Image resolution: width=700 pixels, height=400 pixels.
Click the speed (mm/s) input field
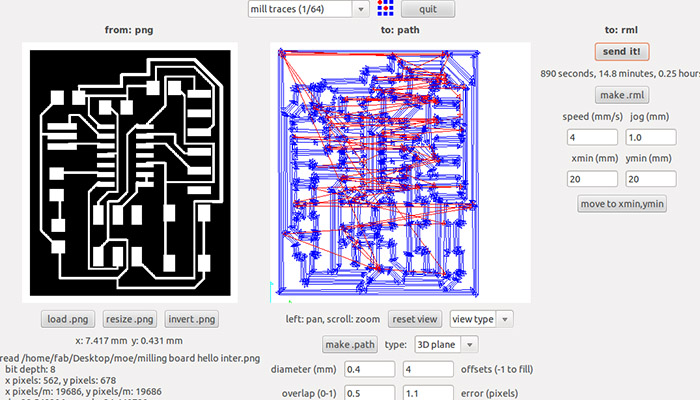(592, 138)
